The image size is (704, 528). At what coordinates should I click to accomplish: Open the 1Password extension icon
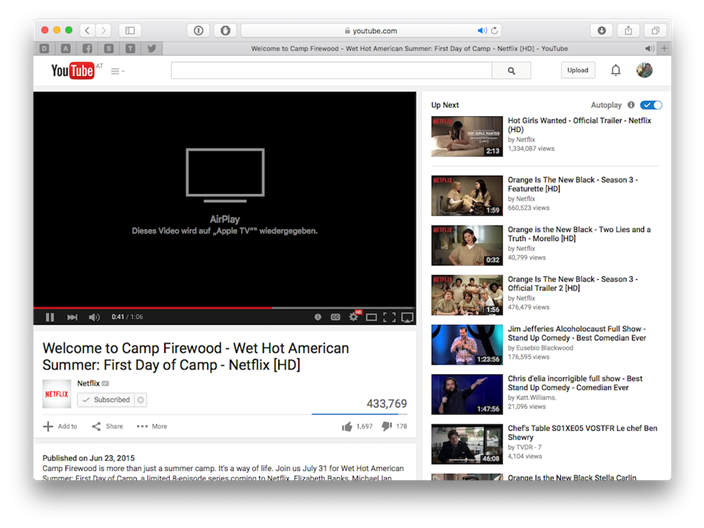(x=198, y=31)
